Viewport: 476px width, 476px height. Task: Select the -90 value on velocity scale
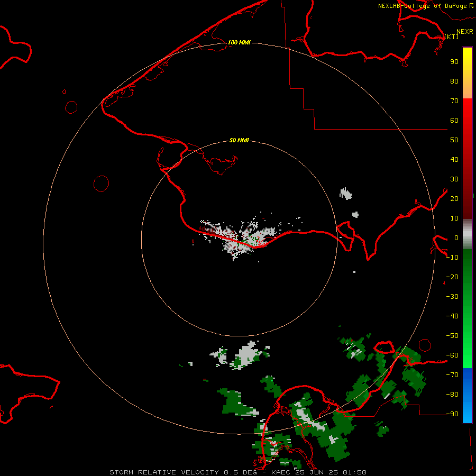[x=452, y=414]
